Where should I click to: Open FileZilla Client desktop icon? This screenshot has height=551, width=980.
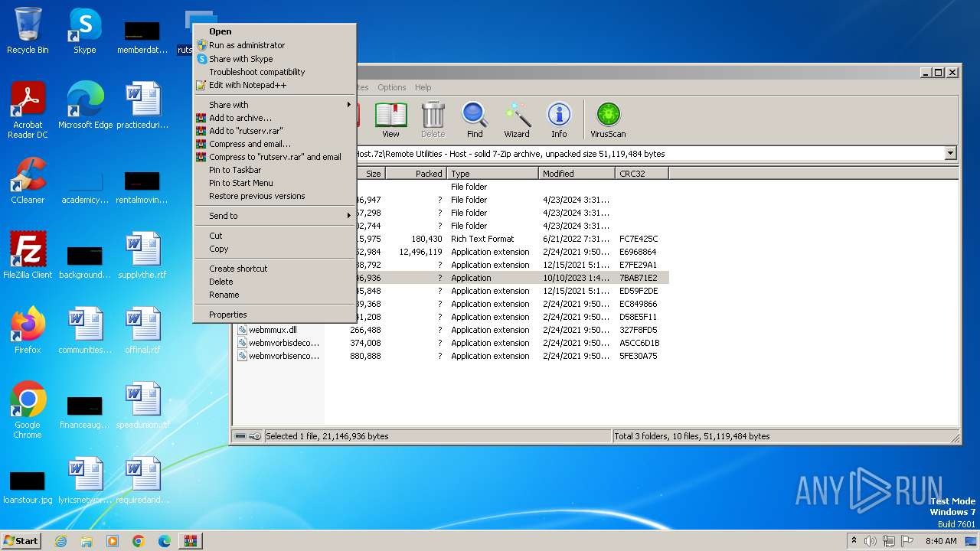point(28,256)
